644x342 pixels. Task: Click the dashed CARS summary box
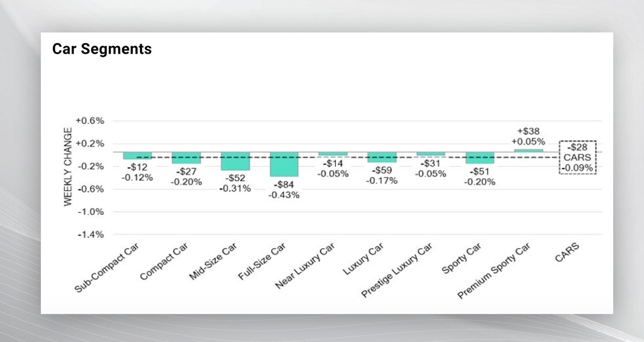coord(577,157)
